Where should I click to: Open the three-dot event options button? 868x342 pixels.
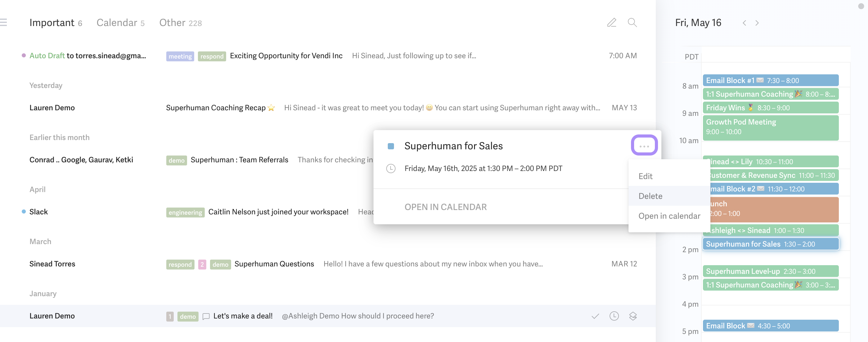pos(644,146)
